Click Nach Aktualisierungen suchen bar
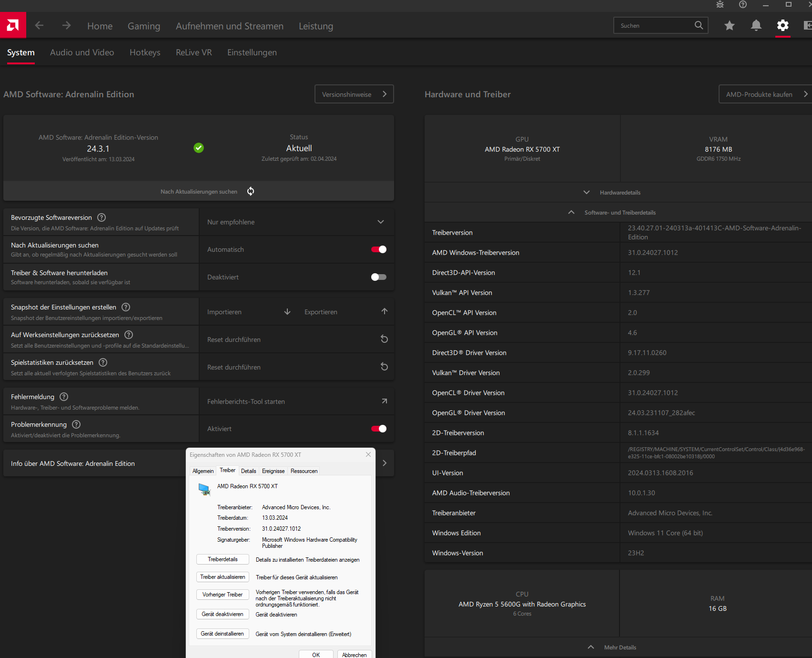Screen dimensions: 812x658 pos(199,191)
